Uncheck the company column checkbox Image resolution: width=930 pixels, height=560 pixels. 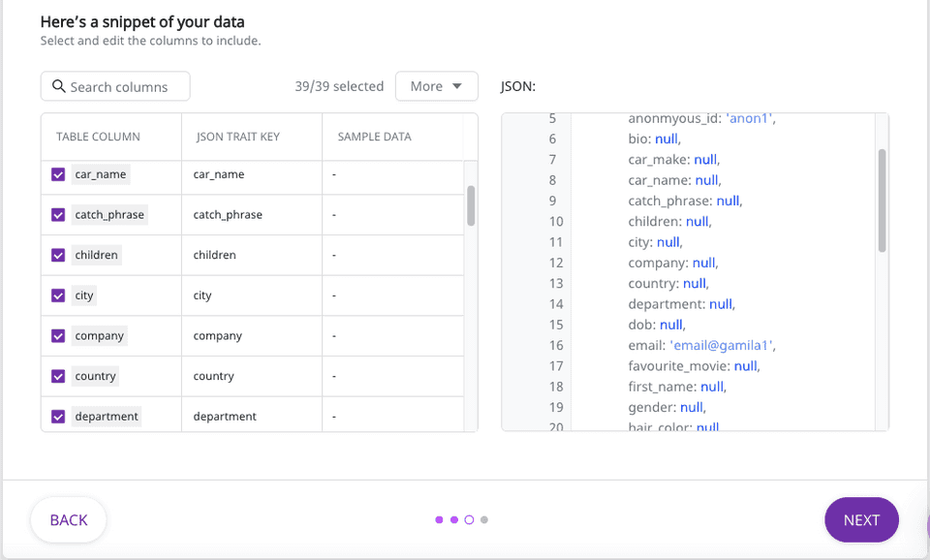point(58,336)
